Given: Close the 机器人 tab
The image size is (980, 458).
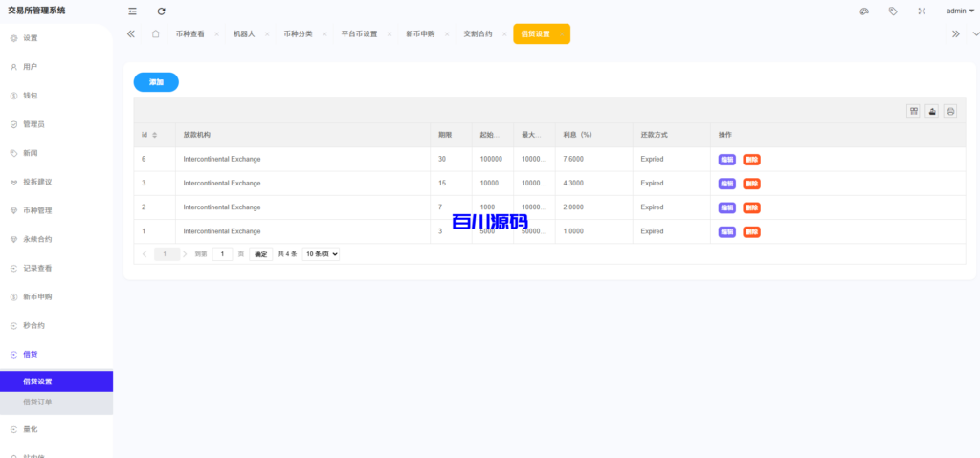Looking at the screenshot, I should pyautogui.click(x=267, y=34).
